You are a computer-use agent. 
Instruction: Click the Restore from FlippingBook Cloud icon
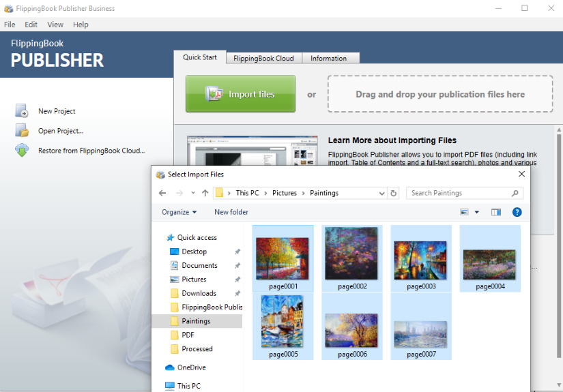[x=22, y=150]
